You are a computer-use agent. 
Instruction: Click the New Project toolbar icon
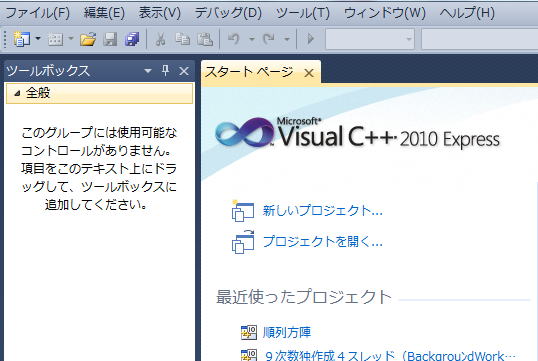tap(22, 39)
